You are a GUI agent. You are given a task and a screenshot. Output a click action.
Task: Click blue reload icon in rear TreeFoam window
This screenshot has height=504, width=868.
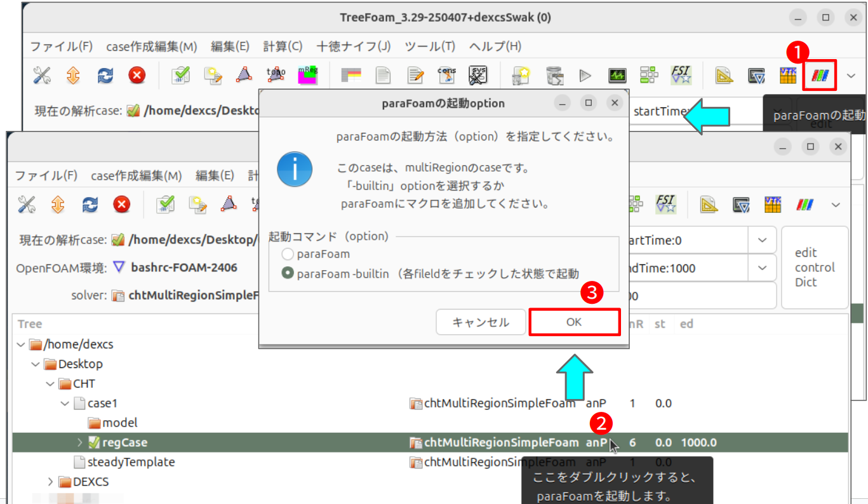click(x=105, y=76)
